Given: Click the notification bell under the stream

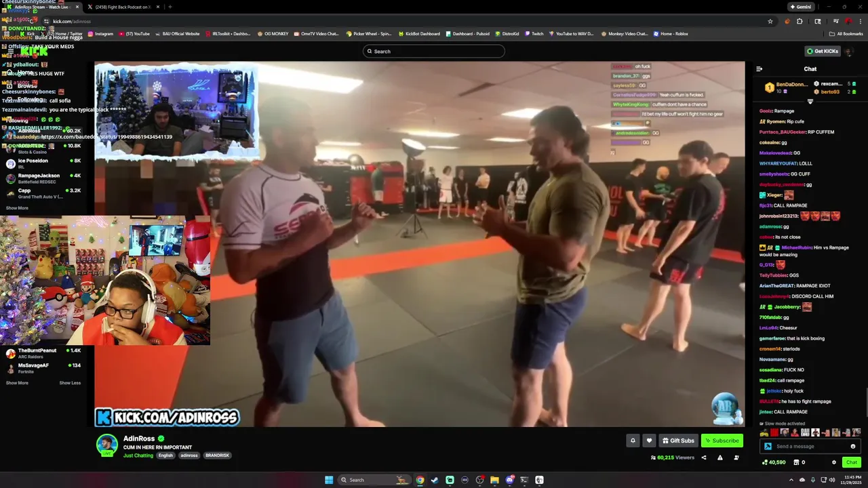Looking at the screenshot, I should pos(633,441).
